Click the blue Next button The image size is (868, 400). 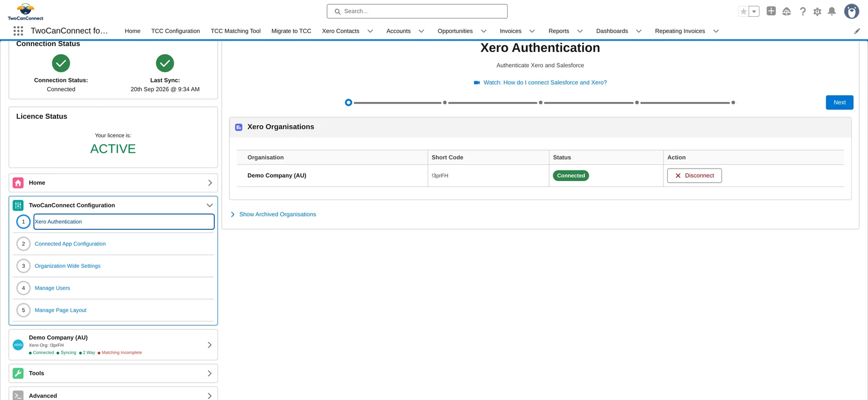pos(839,102)
